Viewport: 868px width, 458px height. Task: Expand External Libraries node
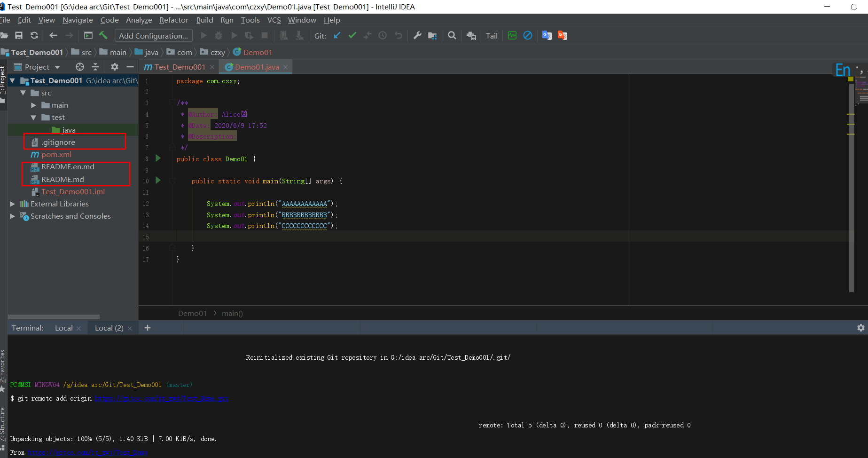13,204
